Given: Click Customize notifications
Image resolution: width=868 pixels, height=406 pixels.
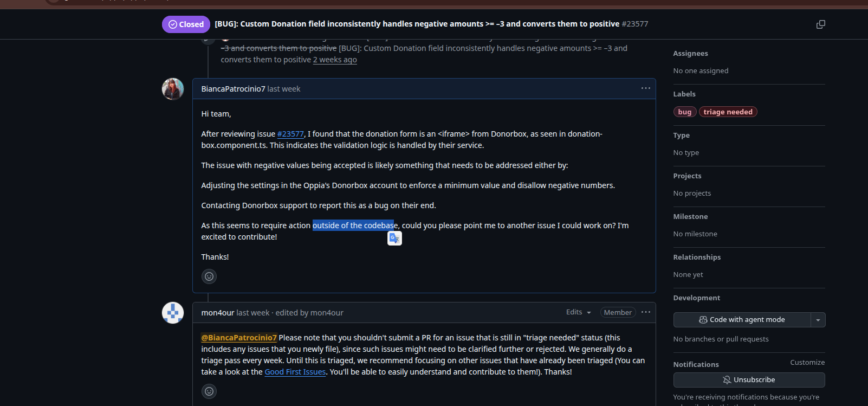Looking at the screenshot, I should pos(807,362).
